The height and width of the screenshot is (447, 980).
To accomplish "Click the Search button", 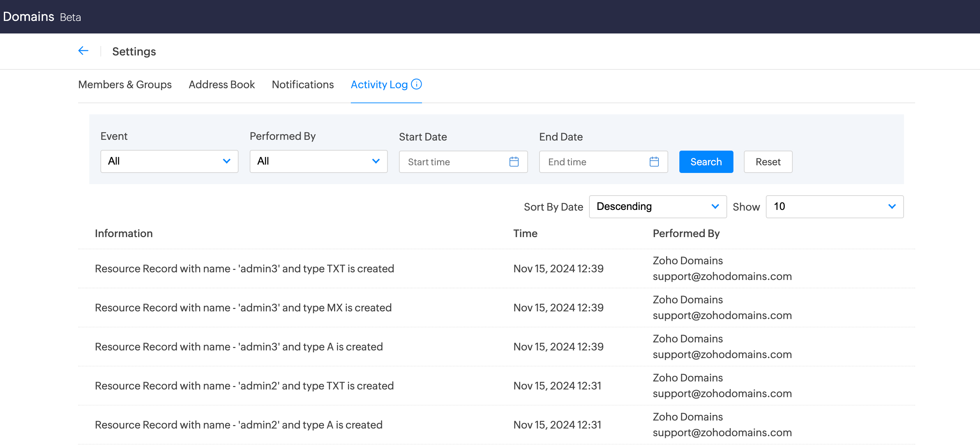I will tap(706, 162).
